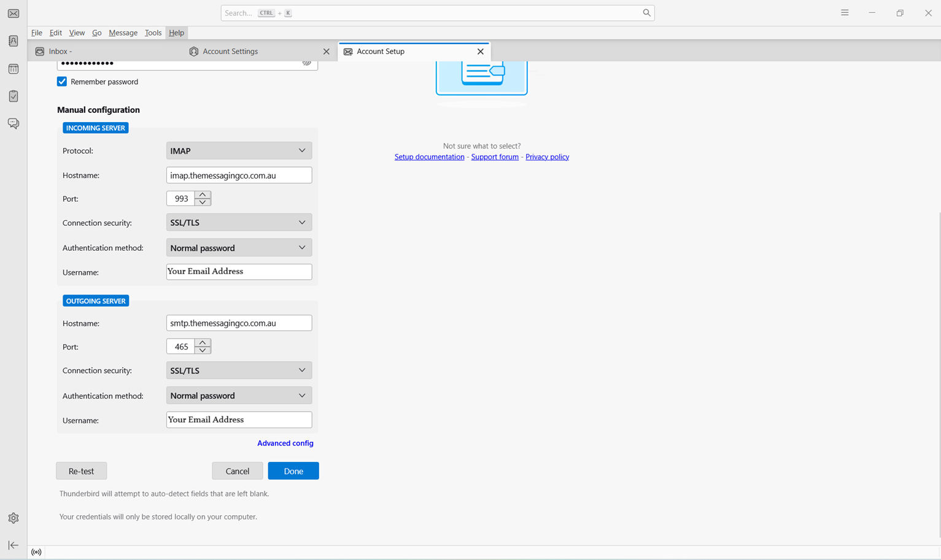The width and height of the screenshot is (941, 560).
Task: Open the Privacy policy link
Action: point(548,157)
